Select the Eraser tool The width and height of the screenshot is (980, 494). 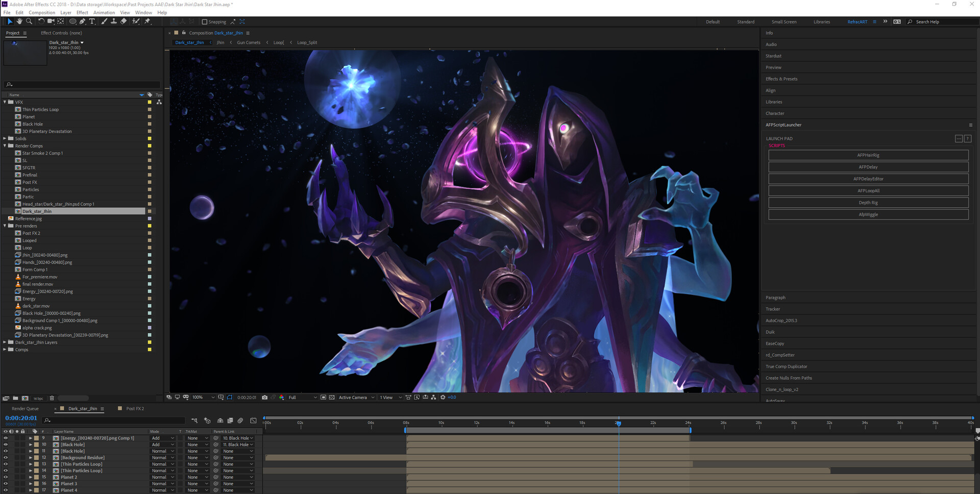[124, 21]
